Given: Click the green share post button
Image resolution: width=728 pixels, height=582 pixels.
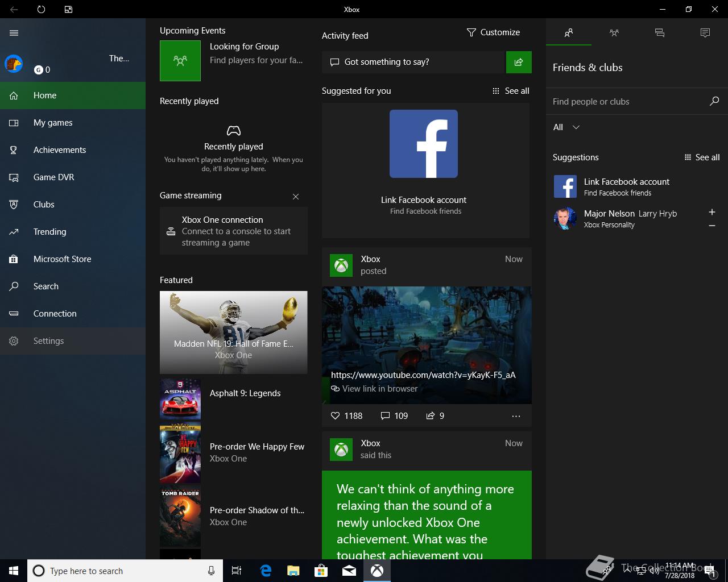Looking at the screenshot, I should click(x=519, y=62).
